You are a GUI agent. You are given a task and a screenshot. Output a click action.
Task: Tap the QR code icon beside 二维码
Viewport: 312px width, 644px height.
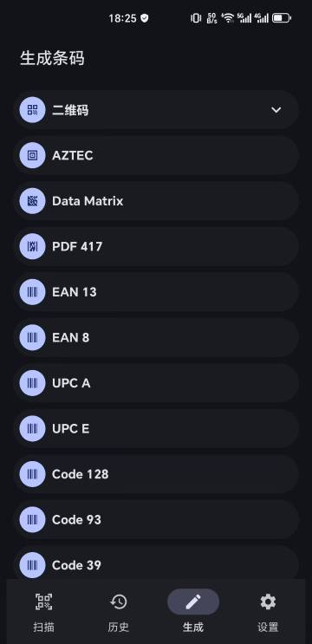coord(32,110)
